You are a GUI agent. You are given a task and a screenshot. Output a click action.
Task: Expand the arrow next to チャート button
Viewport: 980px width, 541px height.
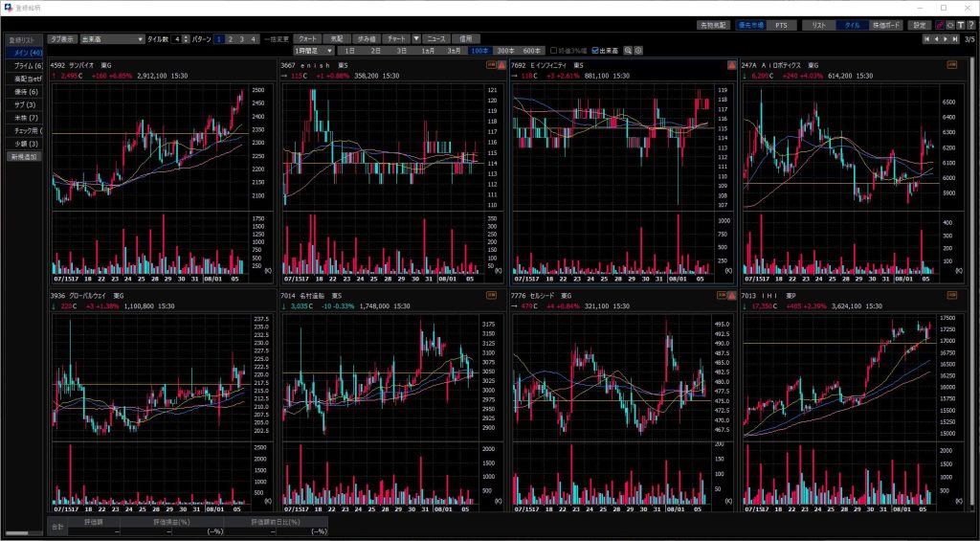point(416,39)
